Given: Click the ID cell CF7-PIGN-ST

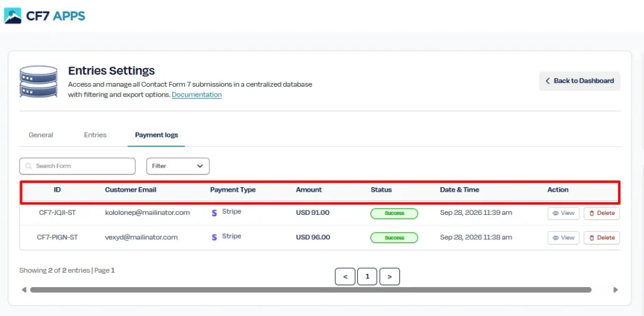Looking at the screenshot, I should tap(57, 237).
